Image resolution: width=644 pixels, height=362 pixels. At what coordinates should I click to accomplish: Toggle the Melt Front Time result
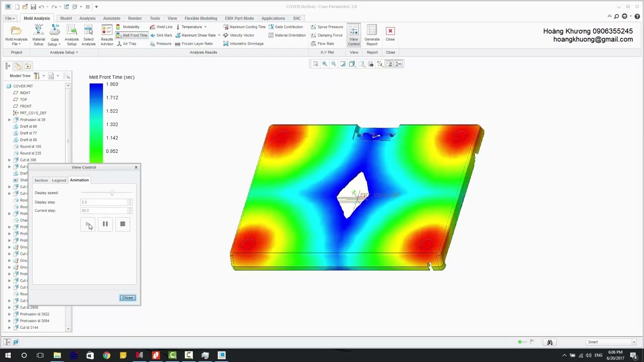[132, 35]
